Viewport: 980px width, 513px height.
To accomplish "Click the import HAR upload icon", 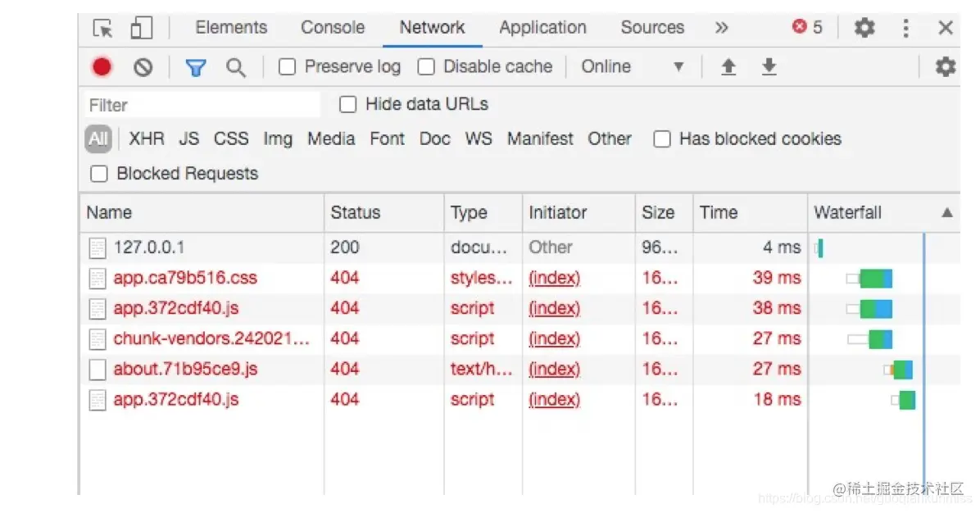I will click(728, 67).
